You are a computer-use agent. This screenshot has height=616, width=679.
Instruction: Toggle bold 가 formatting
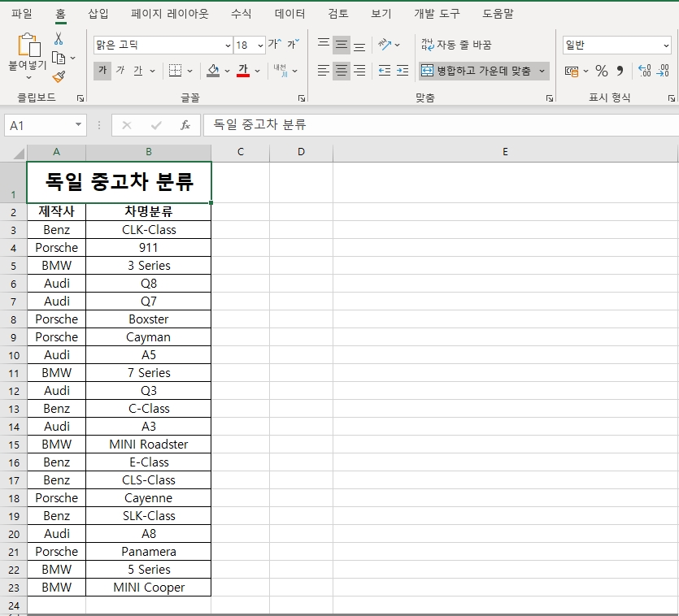pos(102,71)
